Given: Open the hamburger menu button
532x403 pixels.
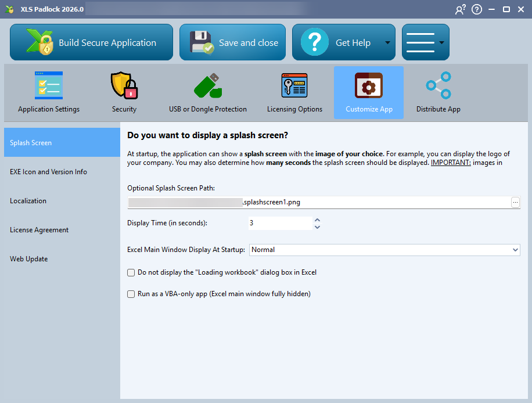Looking at the screenshot, I should coord(426,42).
